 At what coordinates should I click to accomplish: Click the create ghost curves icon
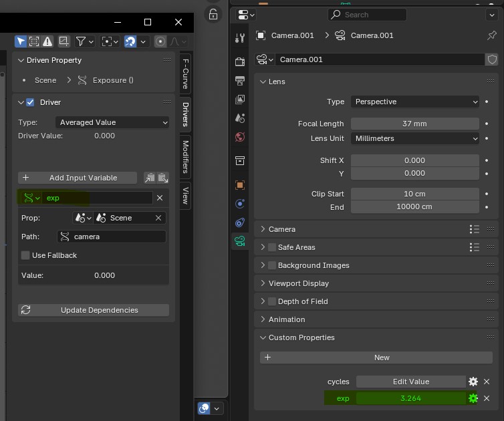point(64,41)
